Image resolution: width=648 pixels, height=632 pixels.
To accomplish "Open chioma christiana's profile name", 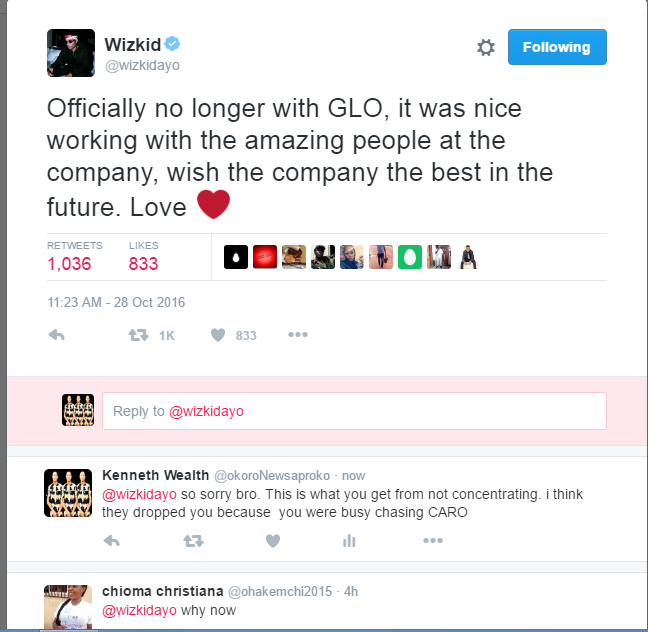I will point(163,591).
